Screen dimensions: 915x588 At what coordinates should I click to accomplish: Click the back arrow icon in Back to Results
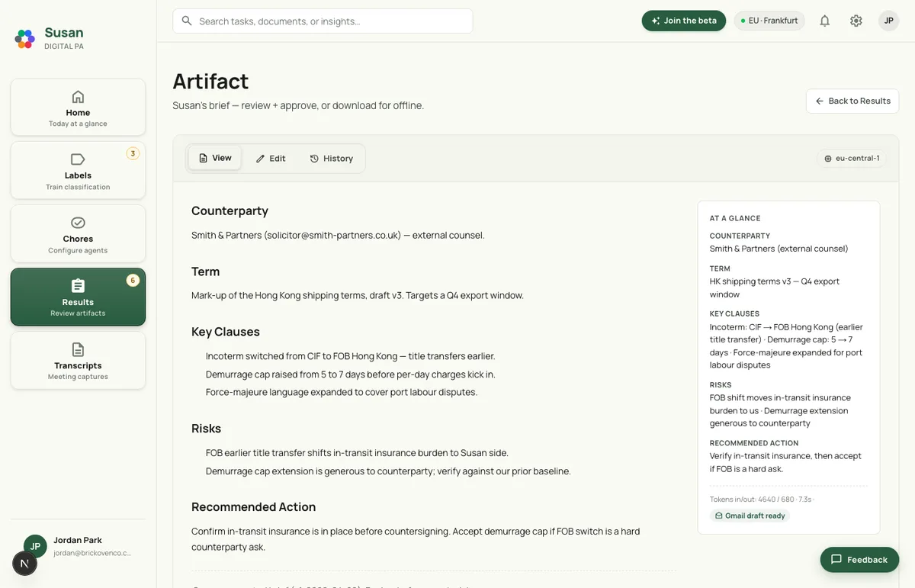click(820, 101)
